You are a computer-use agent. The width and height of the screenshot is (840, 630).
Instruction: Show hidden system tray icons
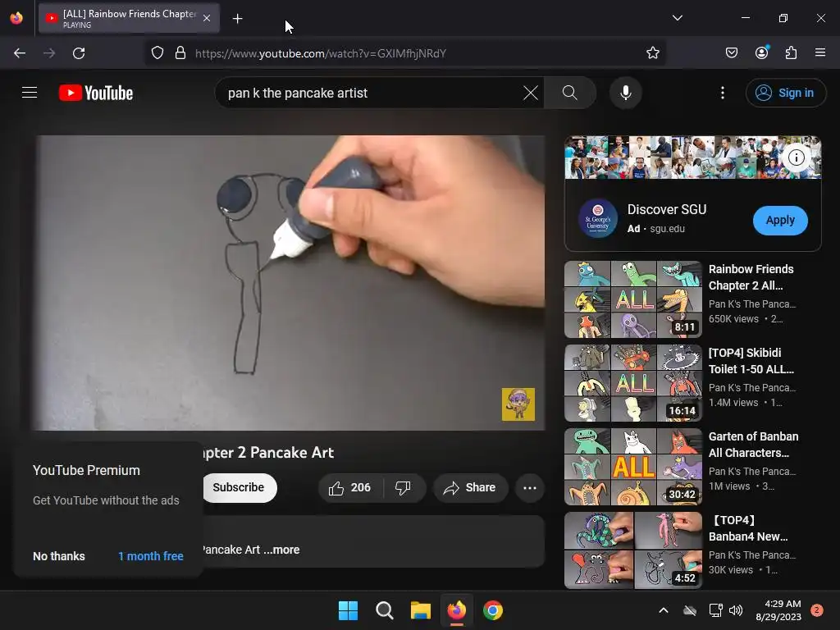pos(663,610)
